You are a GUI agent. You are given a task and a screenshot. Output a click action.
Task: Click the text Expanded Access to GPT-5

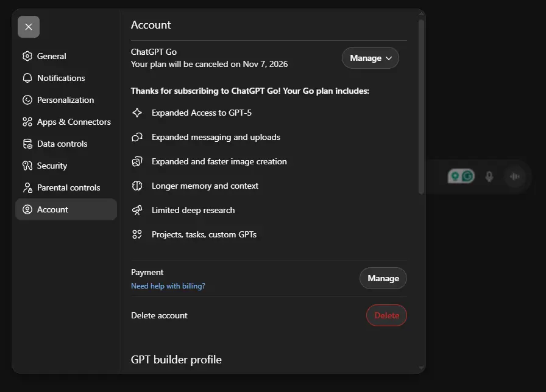click(x=202, y=113)
